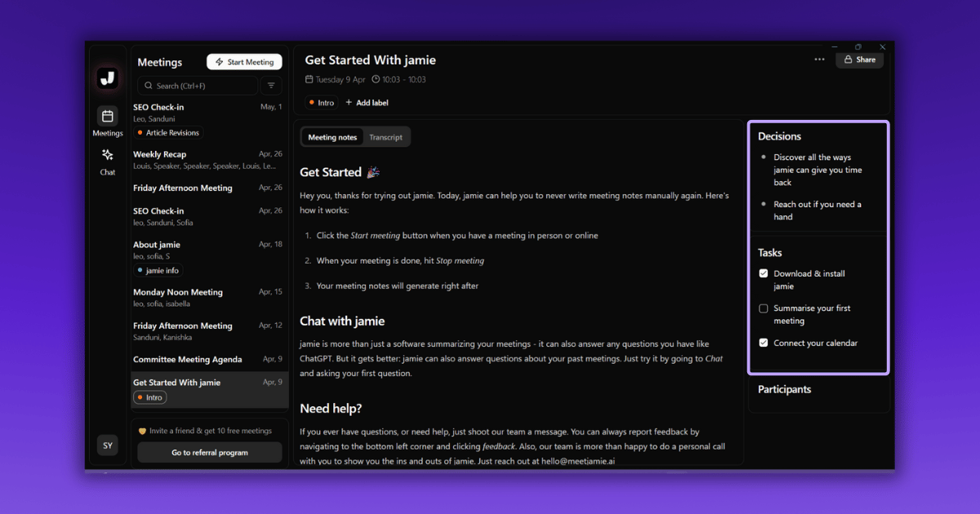Open Friday Afternoon Meeting from Apr 12
980x514 pixels.
tap(209, 330)
